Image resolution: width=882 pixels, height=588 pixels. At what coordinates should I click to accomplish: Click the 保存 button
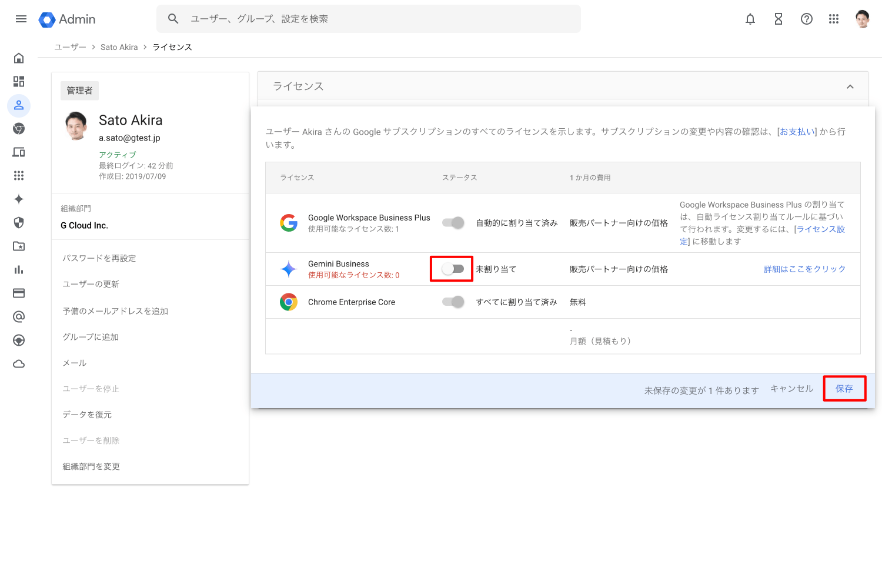coord(844,389)
